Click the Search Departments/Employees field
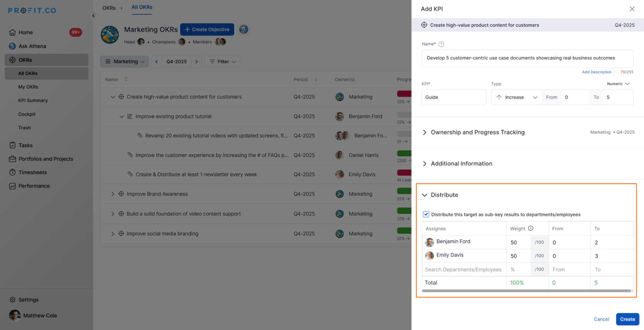Screen dimensions: 644x330 (x=464, y=269)
